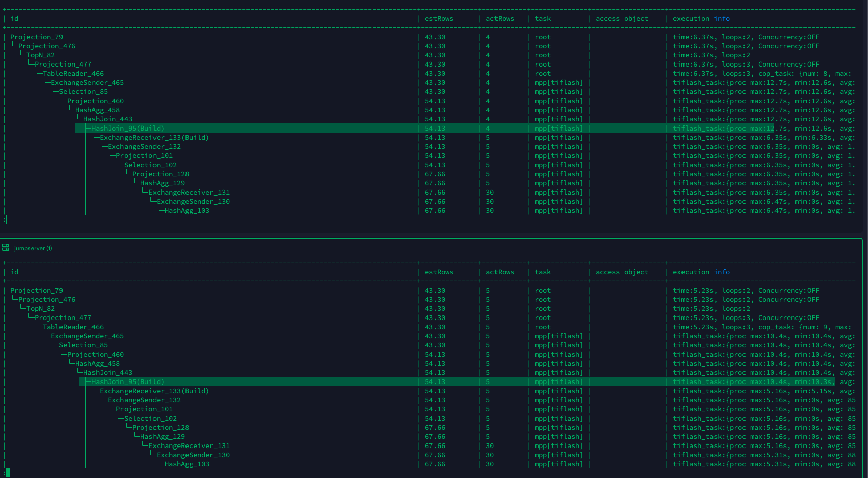Select Projection_476 in the jumpserver pane plan
The height and width of the screenshot is (478, 868).
click(47, 300)
